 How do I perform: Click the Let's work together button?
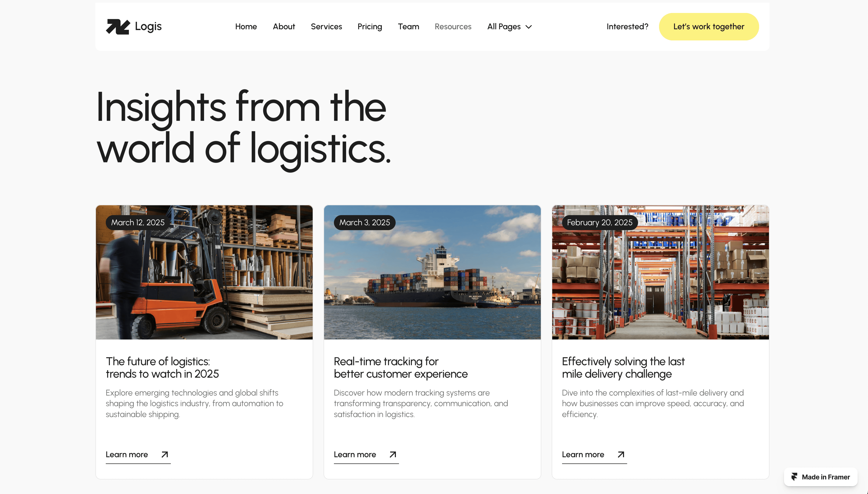pos(709,26)
